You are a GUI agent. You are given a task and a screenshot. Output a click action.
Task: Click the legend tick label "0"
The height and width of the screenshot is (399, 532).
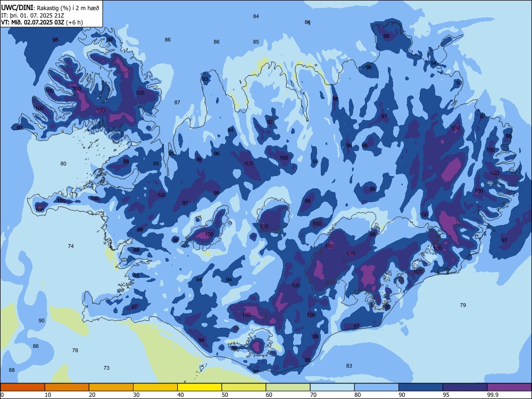tap(2, 395)
